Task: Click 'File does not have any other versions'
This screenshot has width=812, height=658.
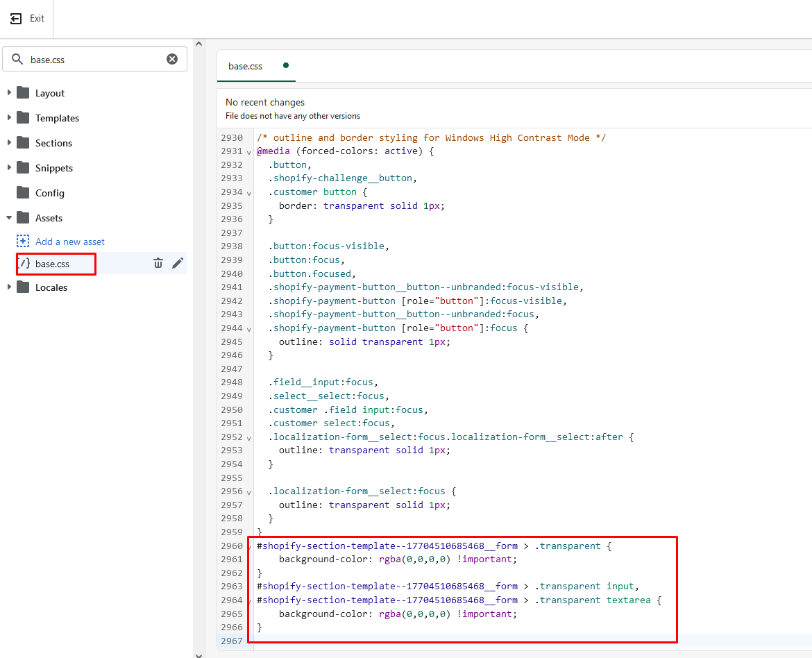Action: pyautogui.click(x=293, y=116)
